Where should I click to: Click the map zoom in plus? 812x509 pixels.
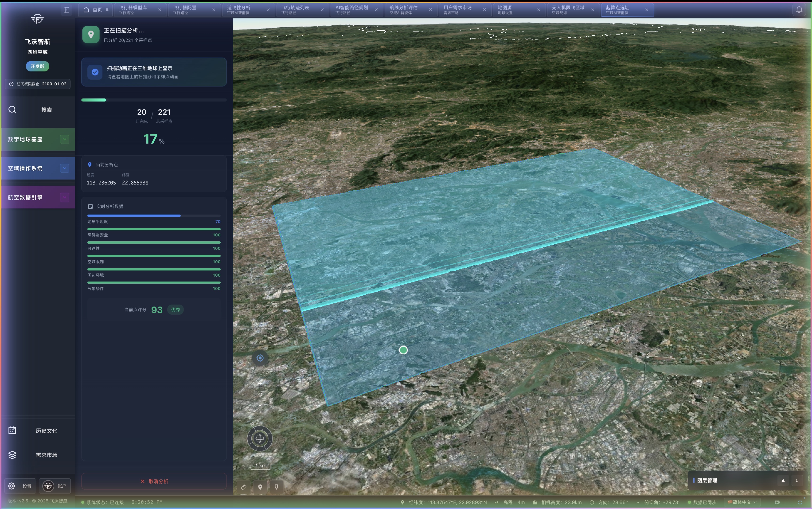click(260, 384)
